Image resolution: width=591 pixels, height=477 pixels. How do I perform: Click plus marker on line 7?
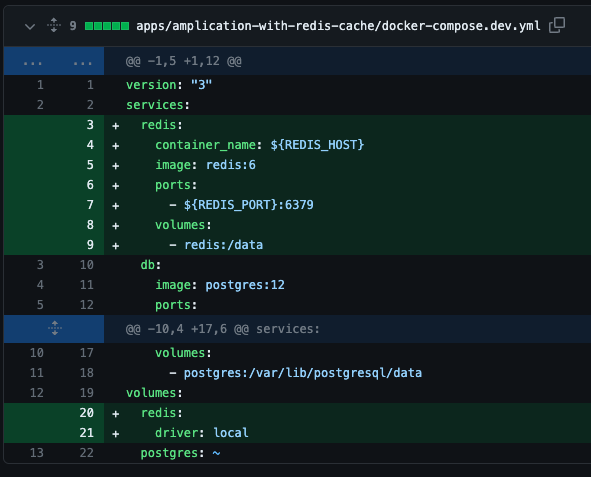116,205
